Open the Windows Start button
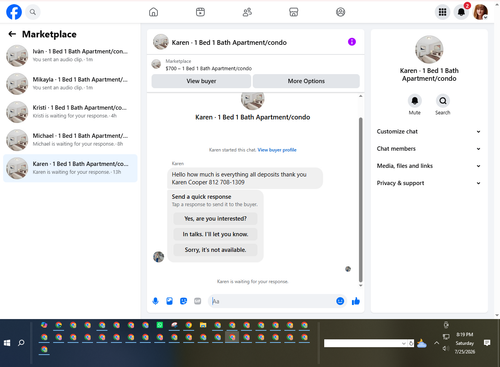This screenshot has width=500, height=367. (7, 343)
